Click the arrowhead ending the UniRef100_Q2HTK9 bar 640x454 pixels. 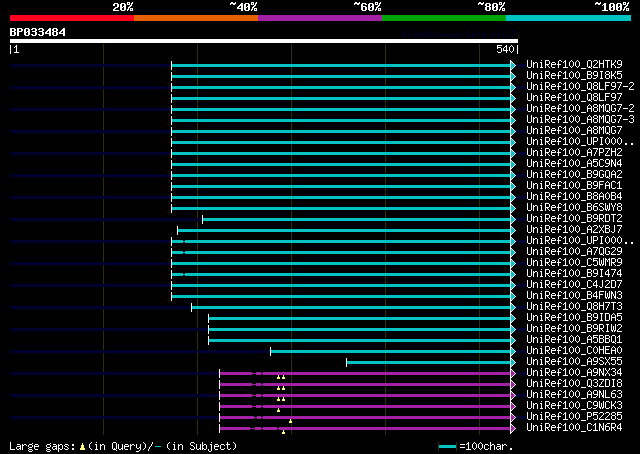(513, 65)
